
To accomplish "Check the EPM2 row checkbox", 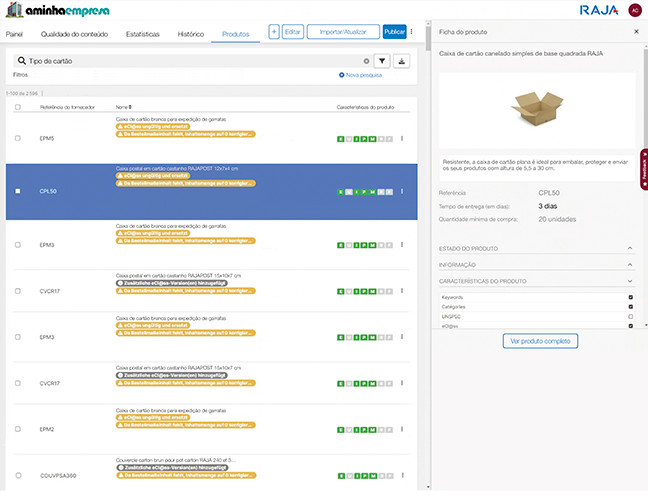I will point(17,429).
